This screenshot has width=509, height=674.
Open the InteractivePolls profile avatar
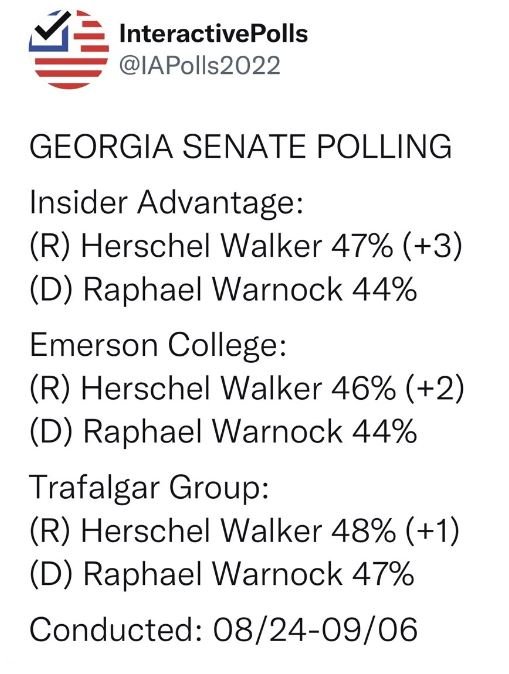click(x=69, y=49)
